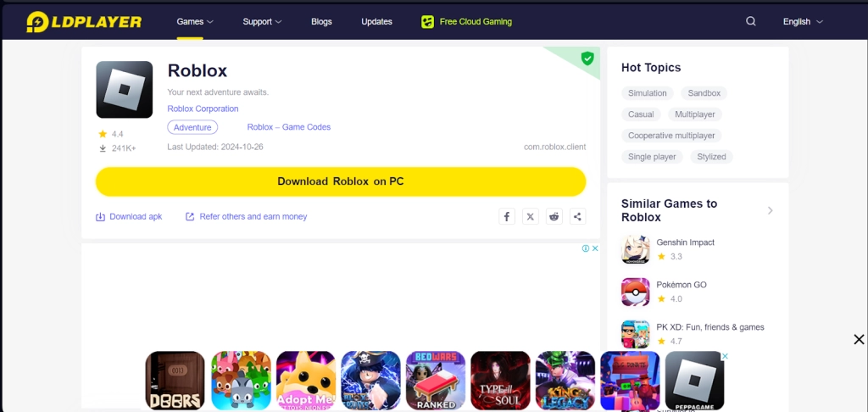868x412 pixels.
Task: Close the middle advertisement
Action: 595,248
